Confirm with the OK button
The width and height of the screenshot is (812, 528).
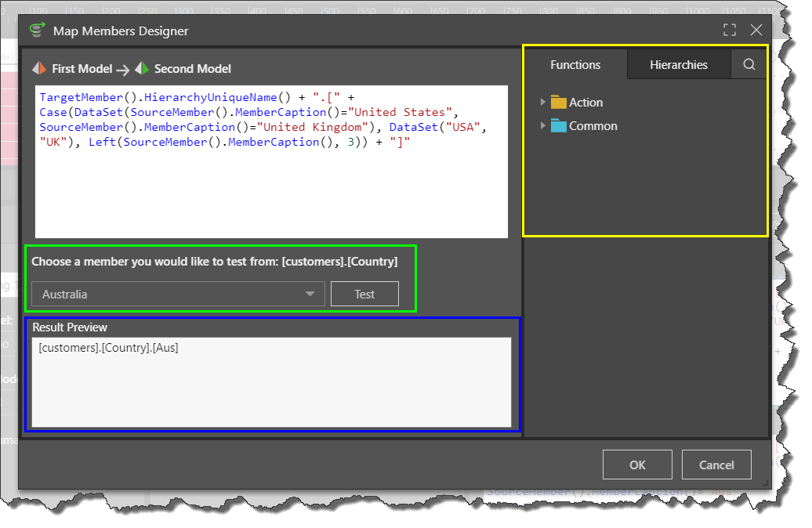(x=637, y=465)
